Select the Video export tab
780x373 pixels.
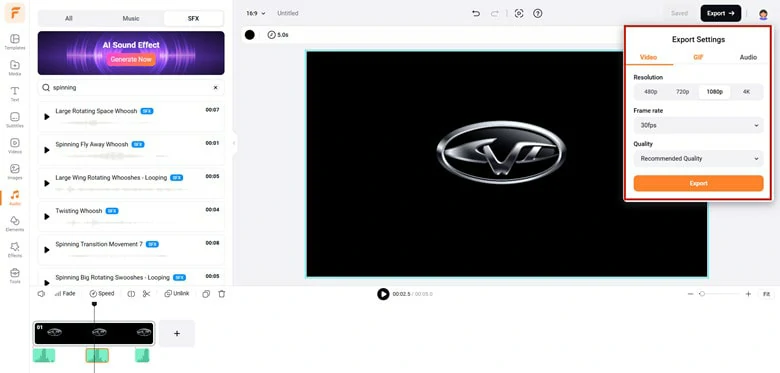coord(648,57)
